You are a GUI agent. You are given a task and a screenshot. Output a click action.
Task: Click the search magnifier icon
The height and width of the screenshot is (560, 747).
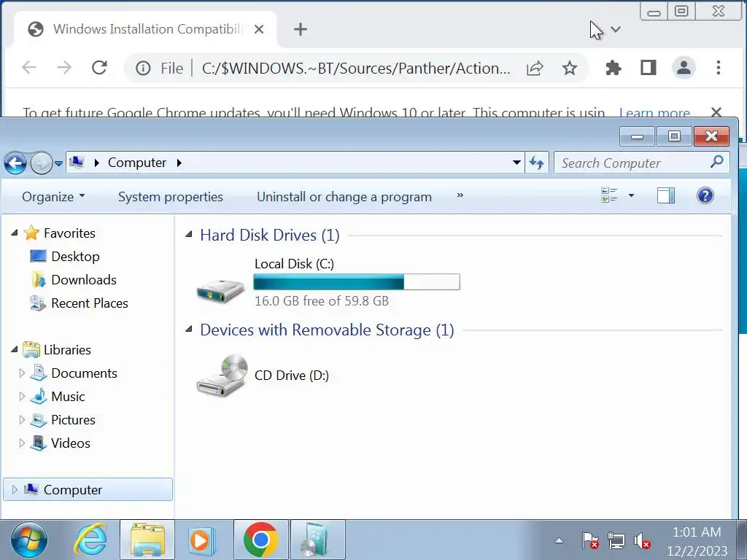(716, 162)
